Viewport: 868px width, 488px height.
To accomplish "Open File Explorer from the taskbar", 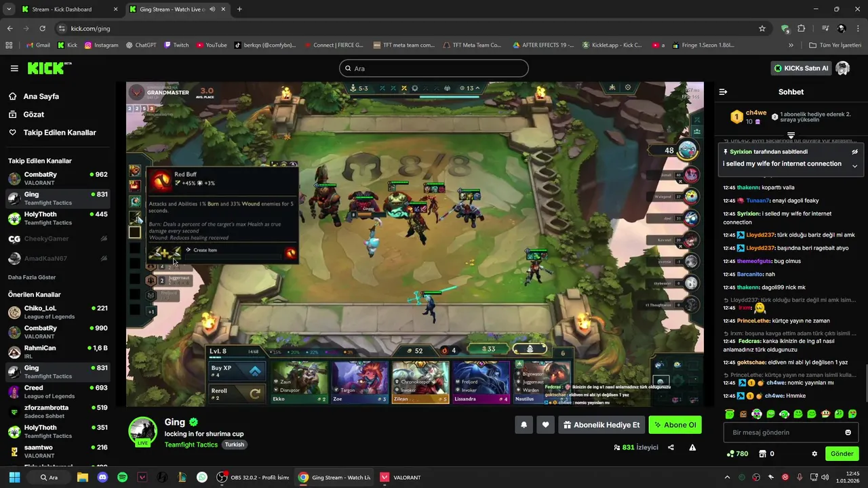I will (x=82, y=477).
